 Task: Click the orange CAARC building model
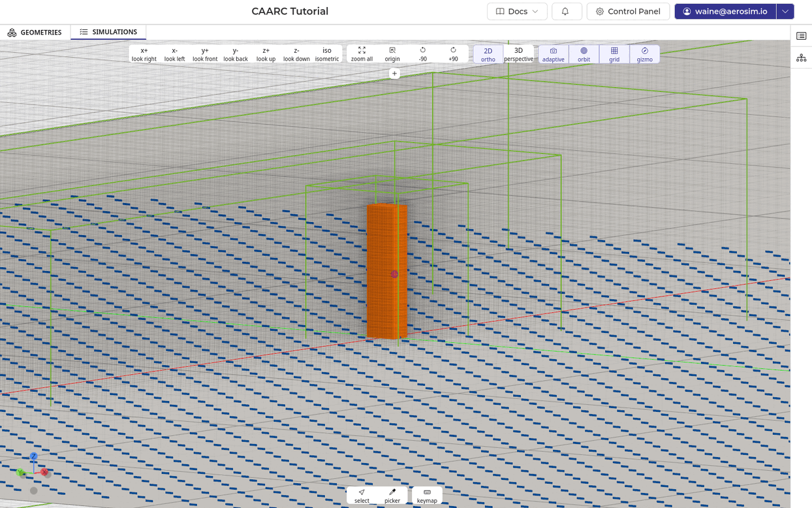pyautogui.click(x=386, y=271)
